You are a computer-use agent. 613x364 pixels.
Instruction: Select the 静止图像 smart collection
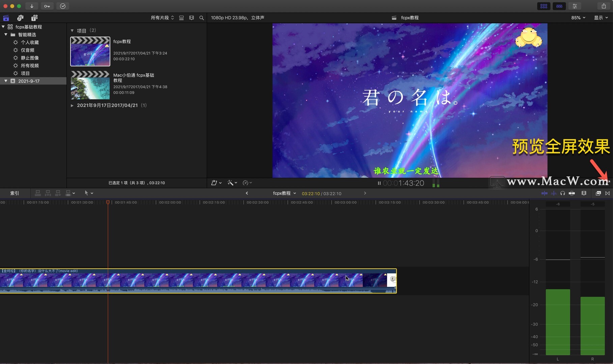[x=30, y=58]
